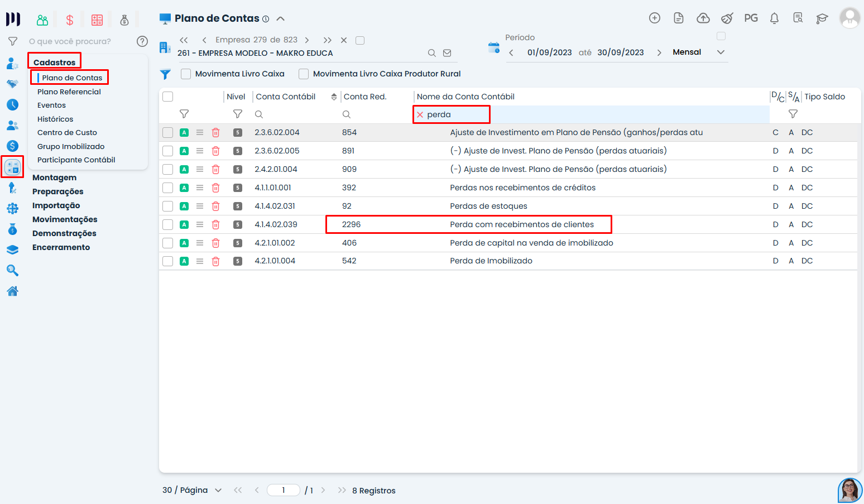864x504 pixels.
Task: Open the magnifier search icon in left sidebar
Action: pos(12,271)
